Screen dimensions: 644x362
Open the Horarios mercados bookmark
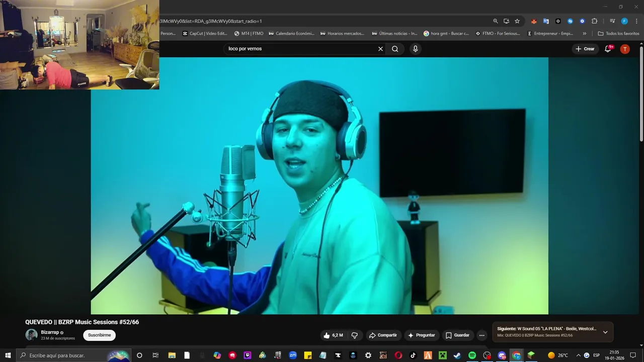click(x=342, y=34)
